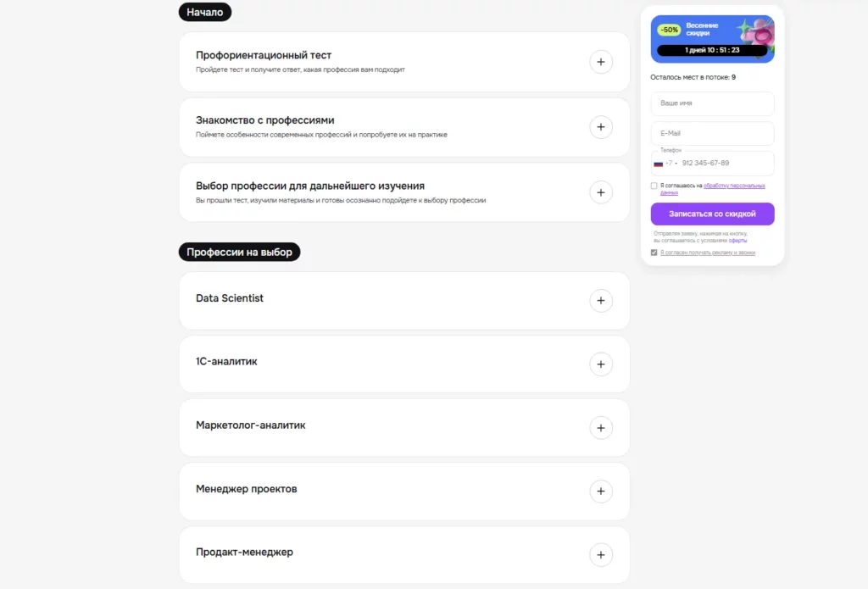Click the Начало section label
The height and width of the screenshot is (589, 868).
(x=204, y=12)
